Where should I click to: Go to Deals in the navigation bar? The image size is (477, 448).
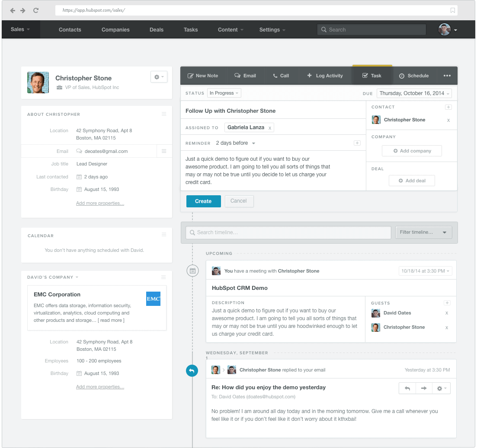157,30
